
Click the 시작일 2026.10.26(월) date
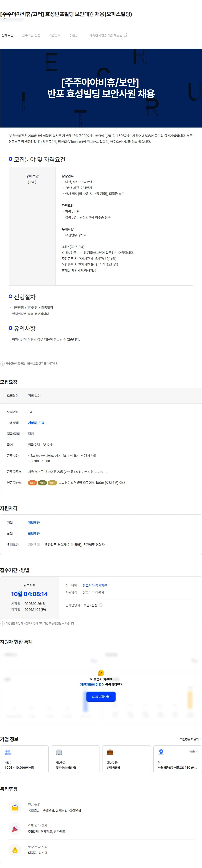pyautogui.click(x=35, y=603)
